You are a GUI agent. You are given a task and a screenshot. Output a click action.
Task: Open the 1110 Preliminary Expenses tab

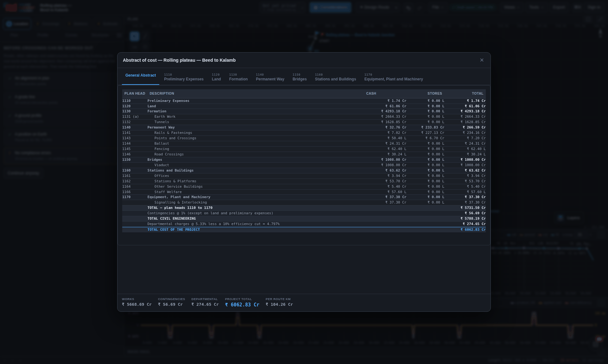[184, 77]
